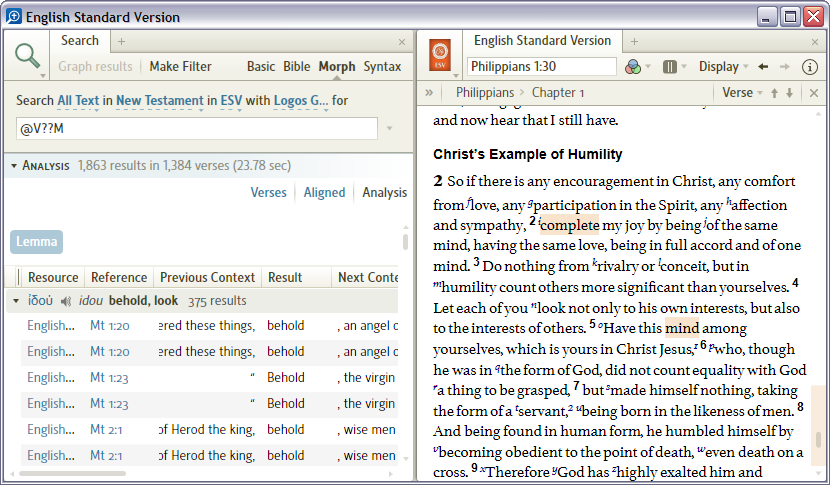Switch results to Aligned view
This screenshot has width=830, height=485.
click(324, 193)
